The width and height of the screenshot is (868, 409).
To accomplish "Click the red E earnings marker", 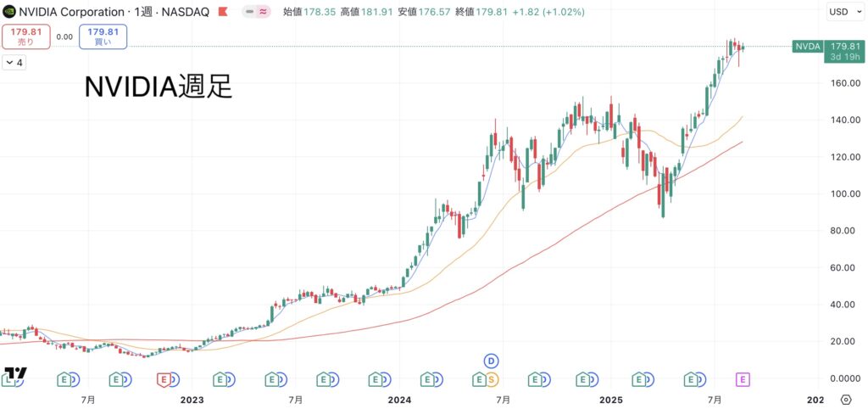I will (163, 379).
